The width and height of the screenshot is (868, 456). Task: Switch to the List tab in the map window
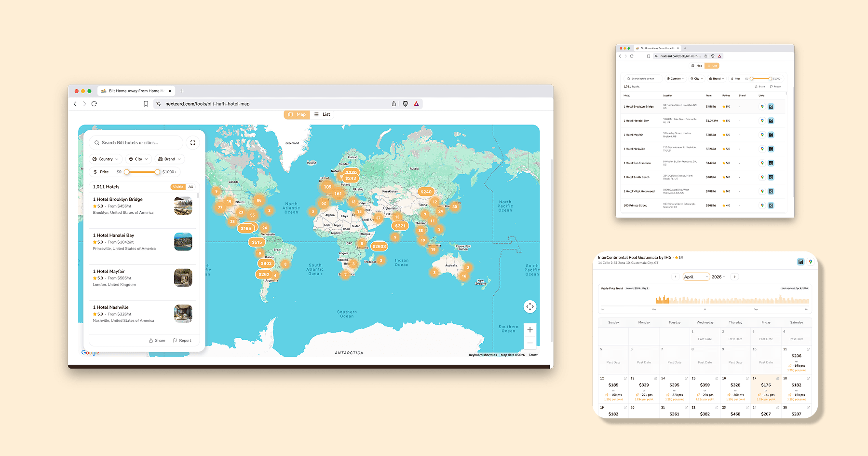pos(322,114)
